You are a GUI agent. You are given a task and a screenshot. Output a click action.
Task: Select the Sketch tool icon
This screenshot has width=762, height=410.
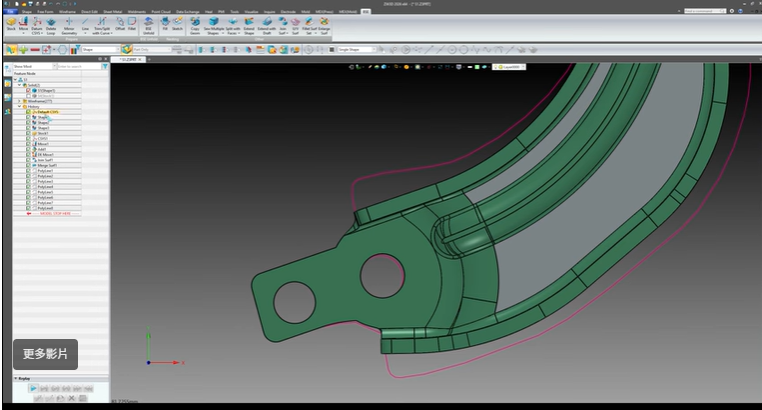point(180,21)
